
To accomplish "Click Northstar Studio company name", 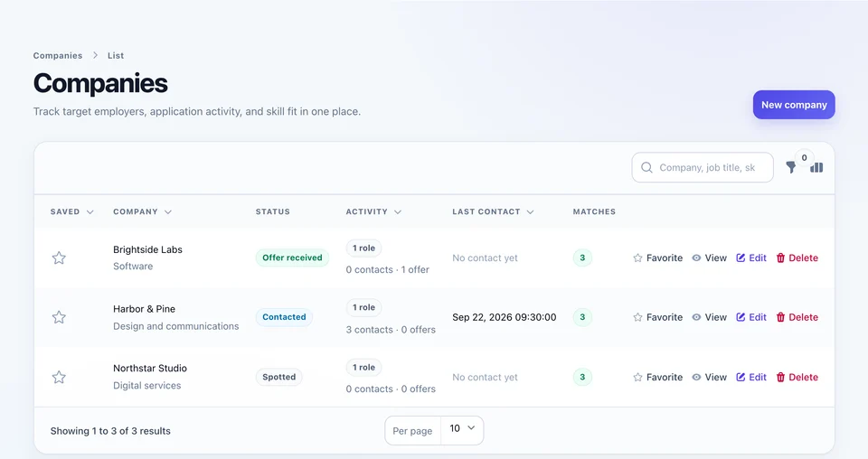I will pos(150,369).
